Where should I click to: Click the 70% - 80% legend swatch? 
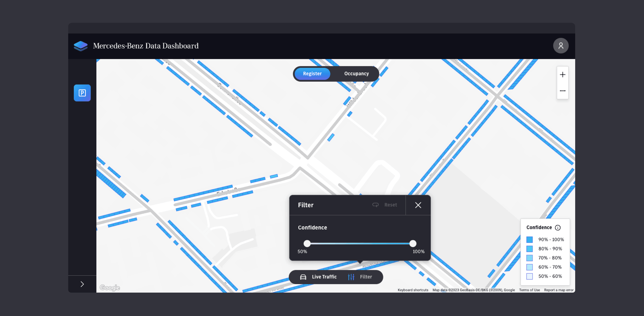tap(530, 258)
